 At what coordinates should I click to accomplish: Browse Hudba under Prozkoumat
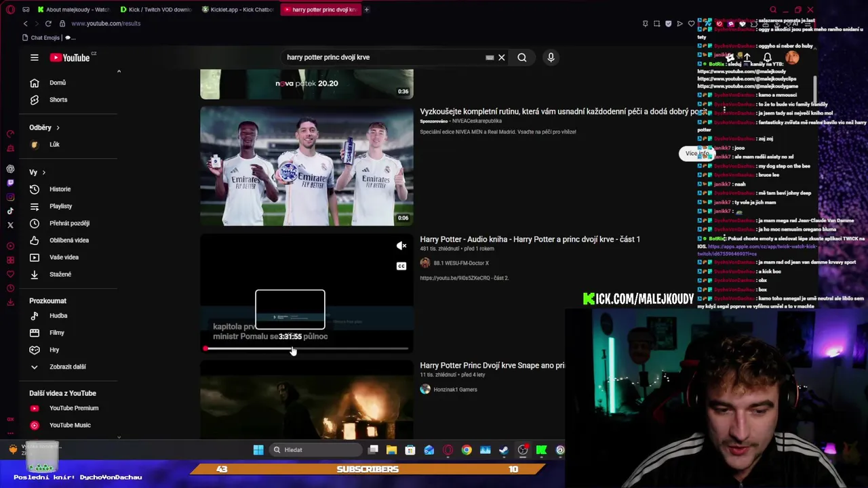[58, 315]
